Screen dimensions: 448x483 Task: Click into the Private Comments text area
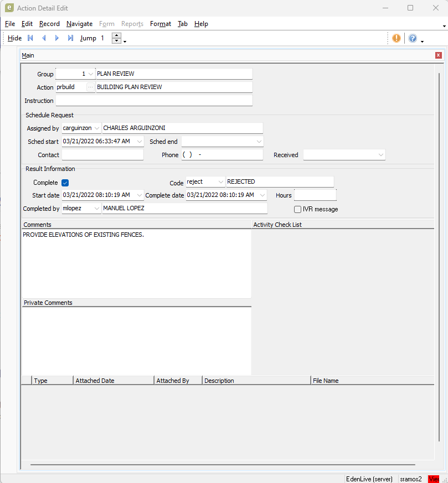coord(136,340)
